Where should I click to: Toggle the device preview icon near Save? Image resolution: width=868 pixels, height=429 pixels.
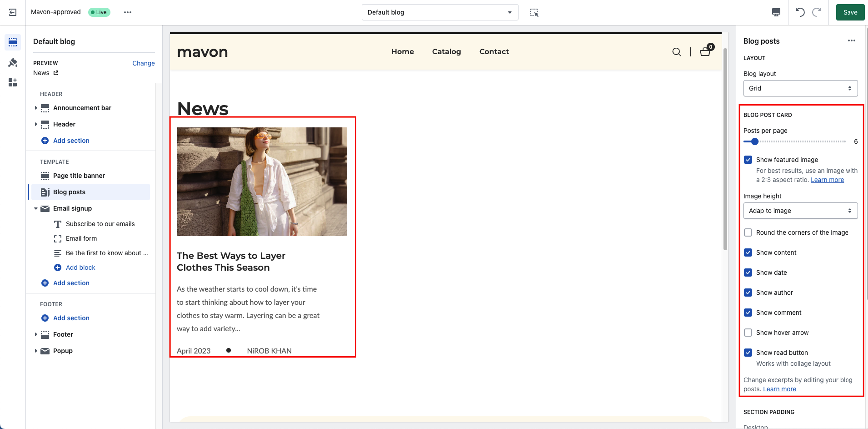pyautogui.click(x=776, y=12)
